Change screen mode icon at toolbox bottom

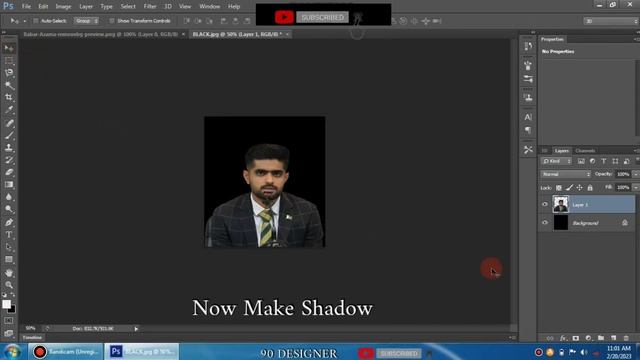(9, 333)
